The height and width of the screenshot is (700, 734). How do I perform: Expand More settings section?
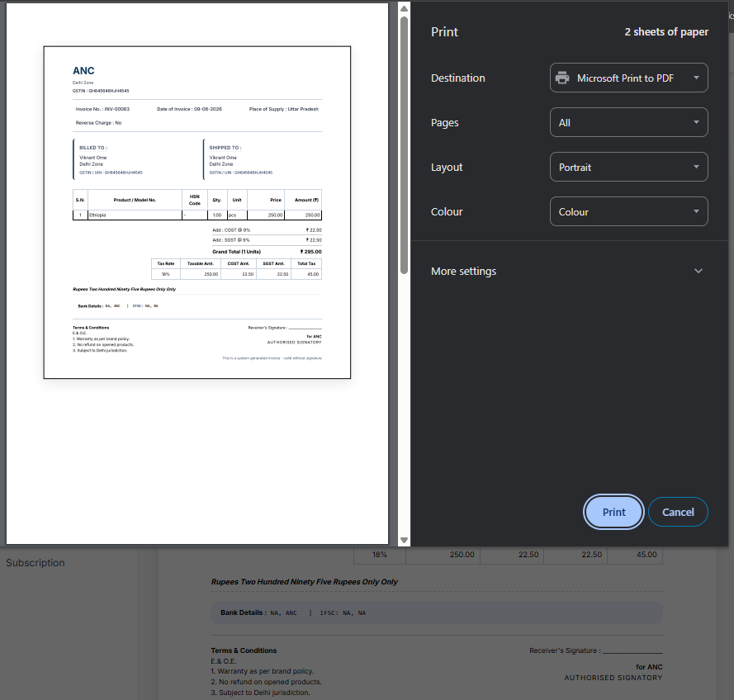click(567, 271)
